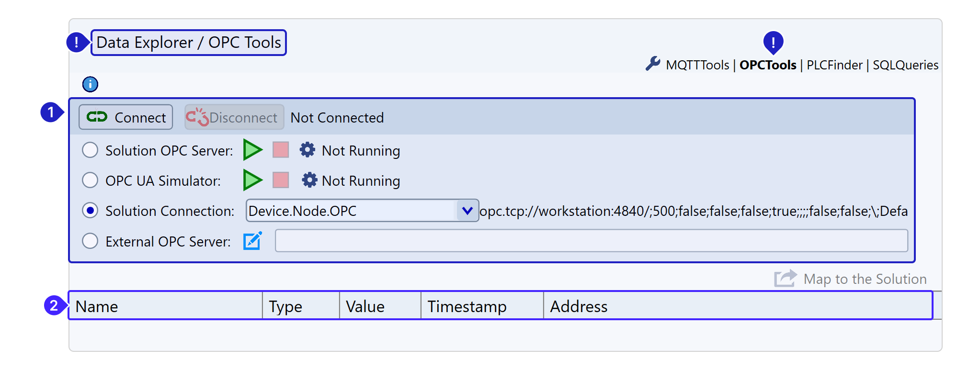Click the wrench tools icon
Viewport: 980px width, 370px height.
(652, 64)
